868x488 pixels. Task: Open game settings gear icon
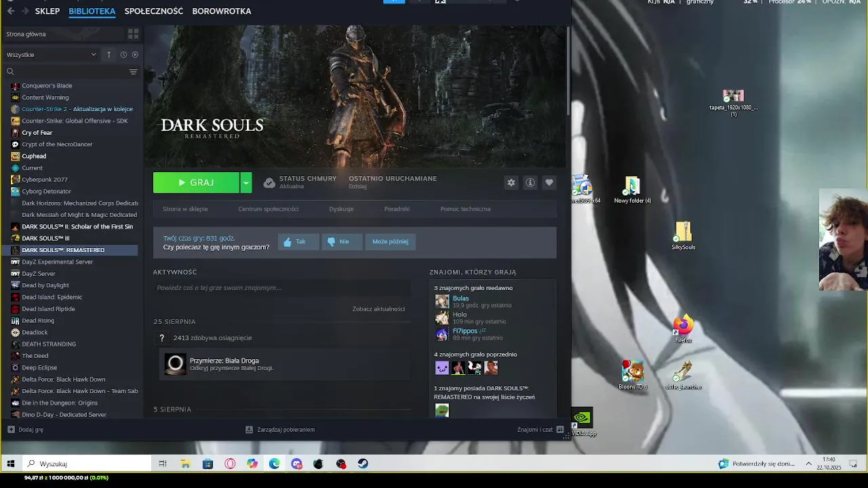(511, 182)
